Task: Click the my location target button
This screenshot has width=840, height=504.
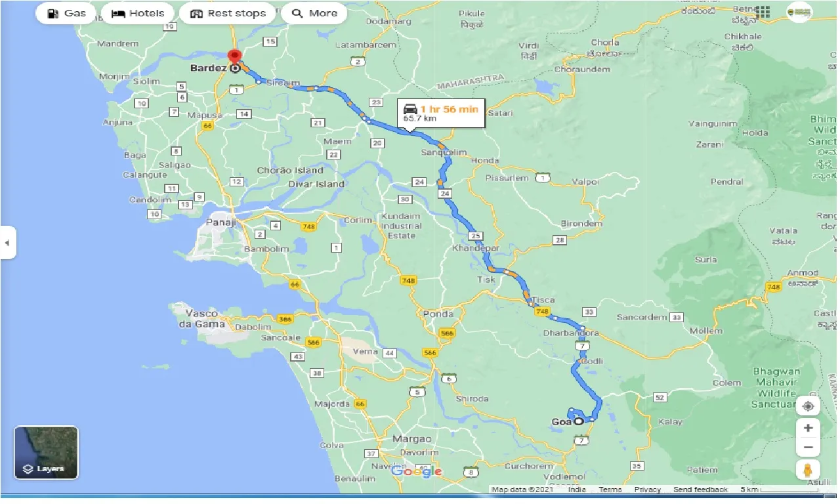Action: click(x=808, y=405)
